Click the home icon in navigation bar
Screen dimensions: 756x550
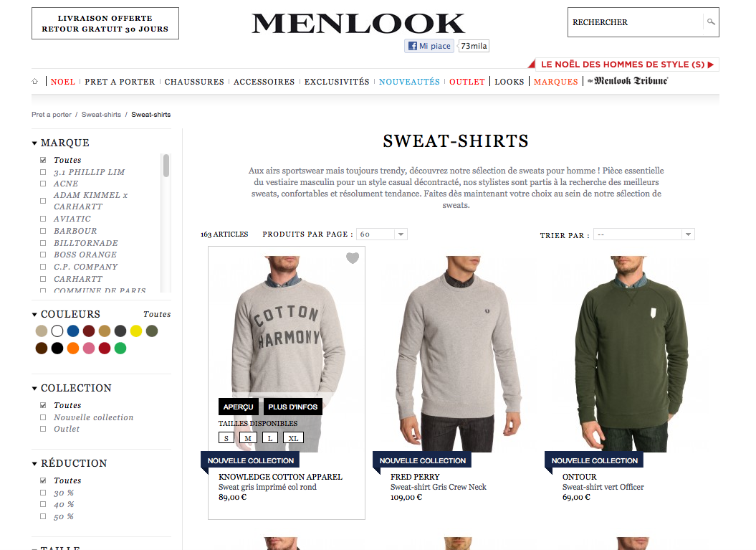tap(34, 82)
